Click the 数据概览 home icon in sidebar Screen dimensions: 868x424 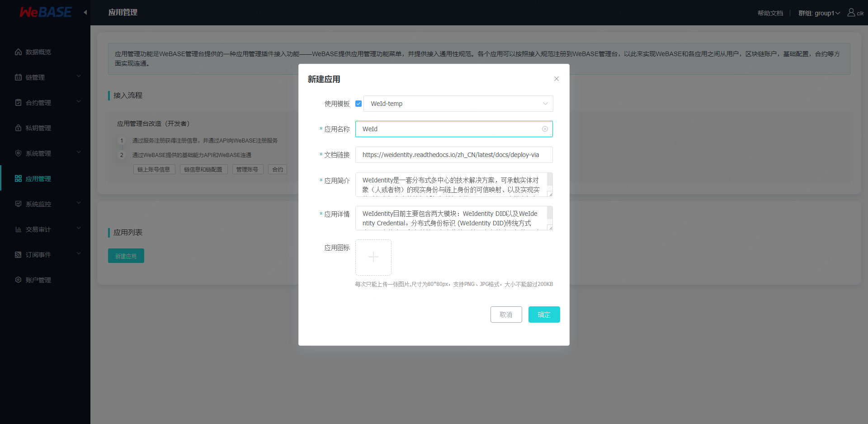click(x=18, y=52)
